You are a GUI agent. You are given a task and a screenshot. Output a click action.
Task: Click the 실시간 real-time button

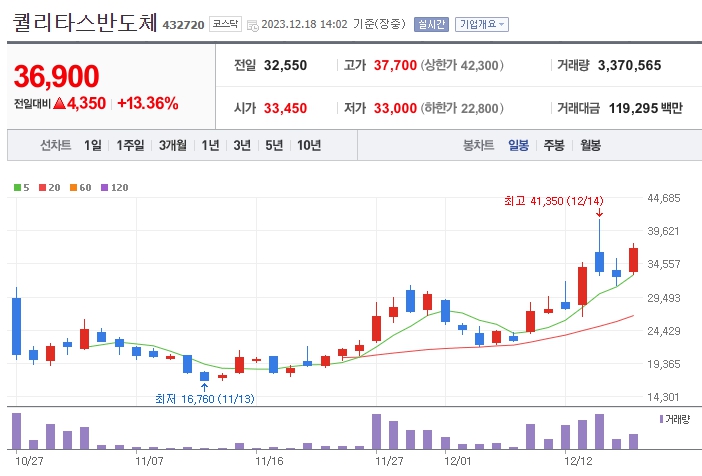[x=431, y=24]
